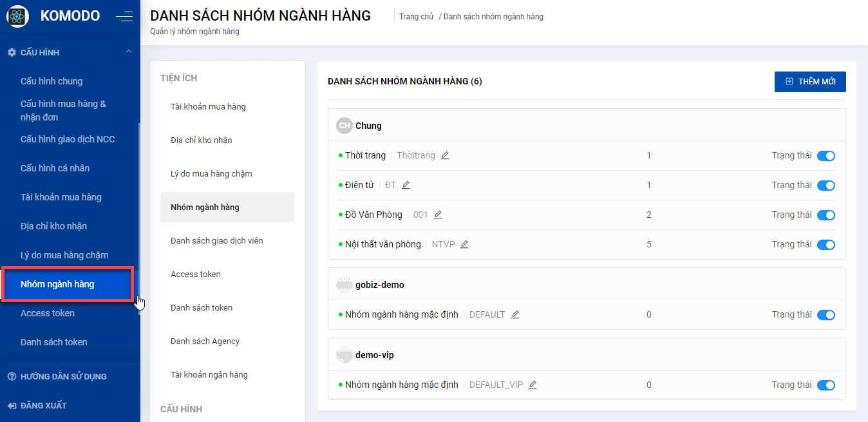Click Đăng xuất to log out
Viewport: 868px width, 422px height.
click(x=43, y=405)
